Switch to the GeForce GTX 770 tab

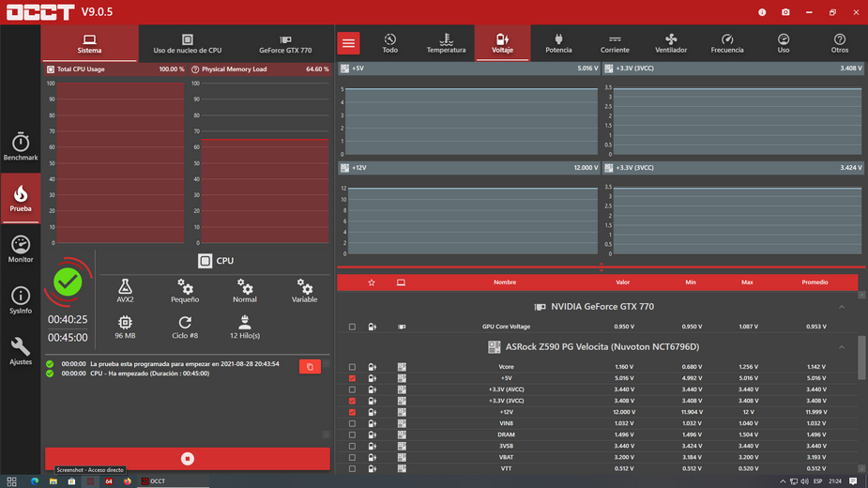(x=285, y=43)
